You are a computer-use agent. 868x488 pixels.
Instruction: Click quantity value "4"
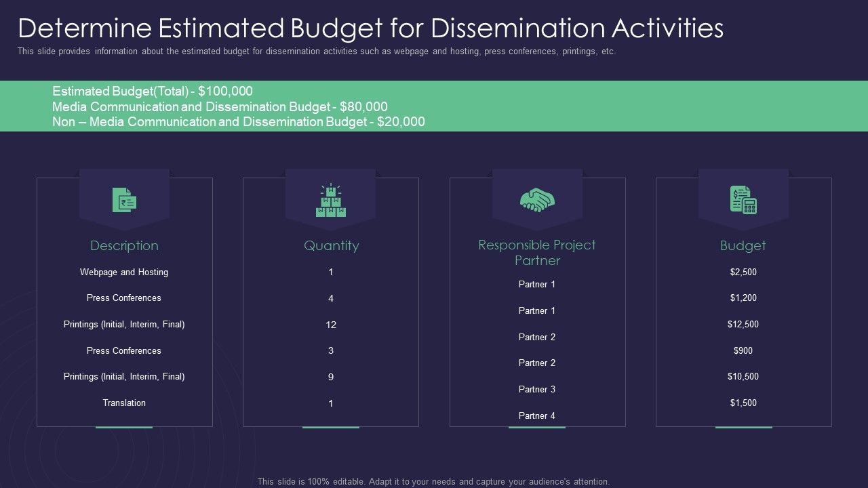tap(331, 298)
